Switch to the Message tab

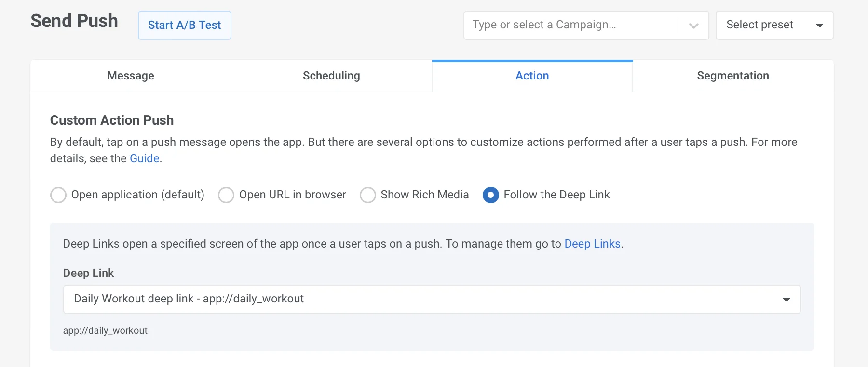pyautogui.click(x=131, y=76)
